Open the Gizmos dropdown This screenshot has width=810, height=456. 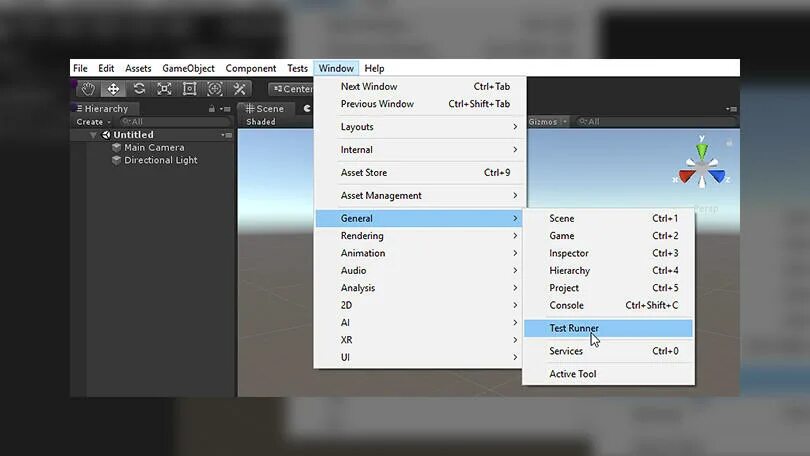[548, 122]
